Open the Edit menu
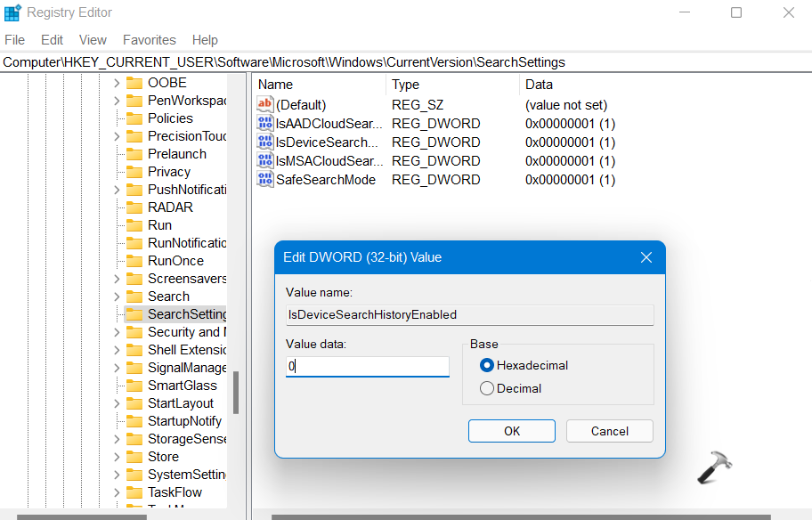812x520 pixels. coord(53,40)
